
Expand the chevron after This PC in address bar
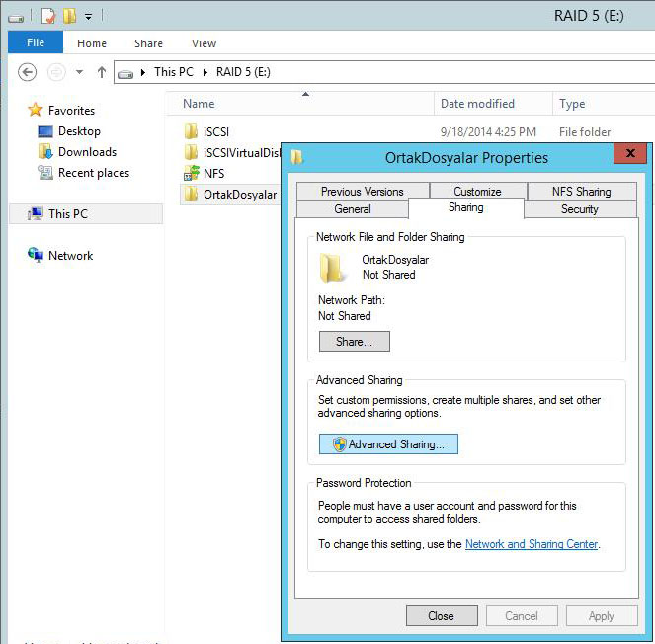pyautogui.click(x=205, y=72)
